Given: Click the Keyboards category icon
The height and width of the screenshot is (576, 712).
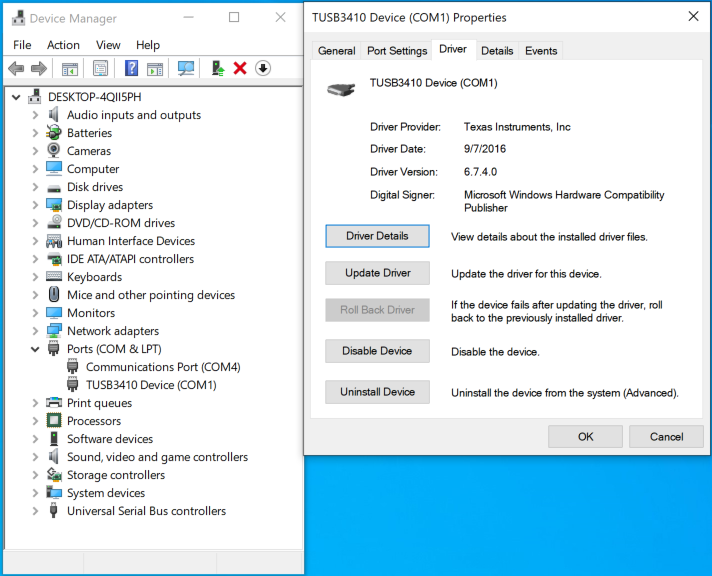Looking at the screenshot, I should pyautogui.click(x=54, y=276).
